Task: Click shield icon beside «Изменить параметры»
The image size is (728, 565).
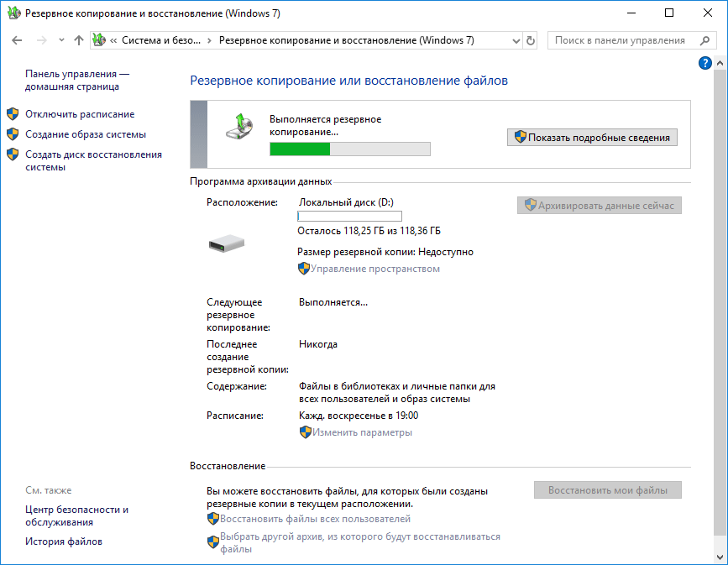Action: click(305, 432)
